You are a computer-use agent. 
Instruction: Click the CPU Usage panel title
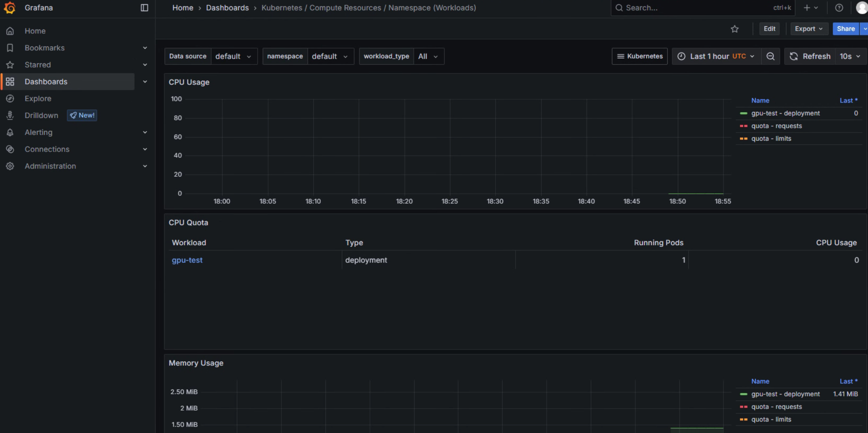[189, 82]
